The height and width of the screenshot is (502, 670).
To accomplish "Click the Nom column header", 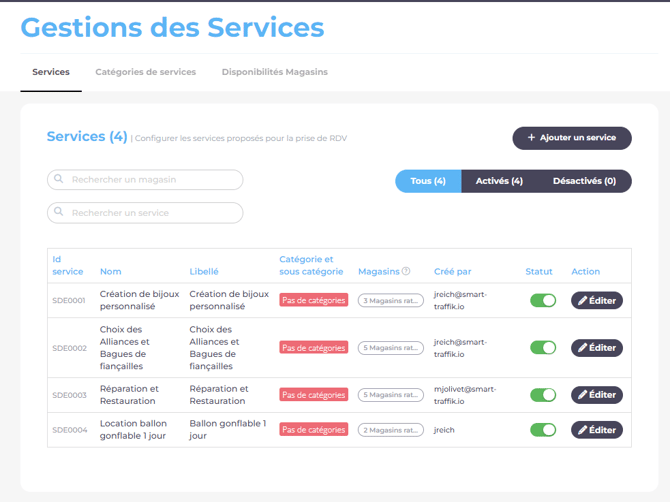I will pyautogui.click(x=111, y=271).
